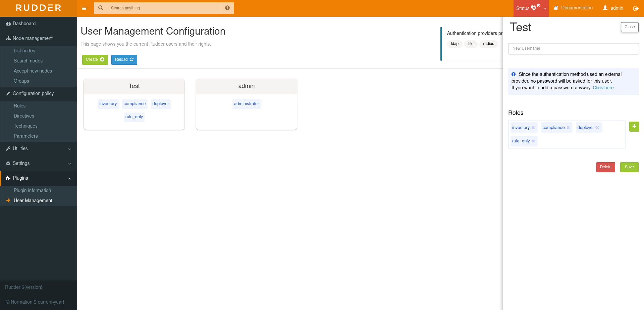This screenshot has height=310, width=644.
Task: Click the New Username input field
Action: [573, 48]
